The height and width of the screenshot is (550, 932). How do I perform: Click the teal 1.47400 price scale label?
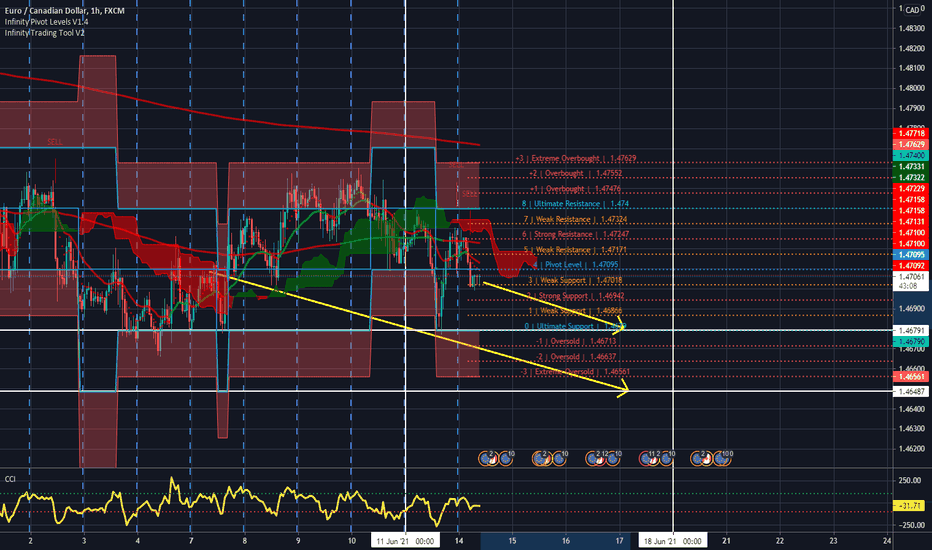(x=911, y=155)
